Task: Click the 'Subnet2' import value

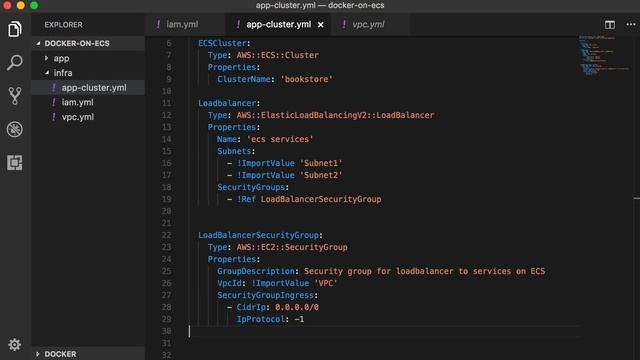Action: pos(321,175)
